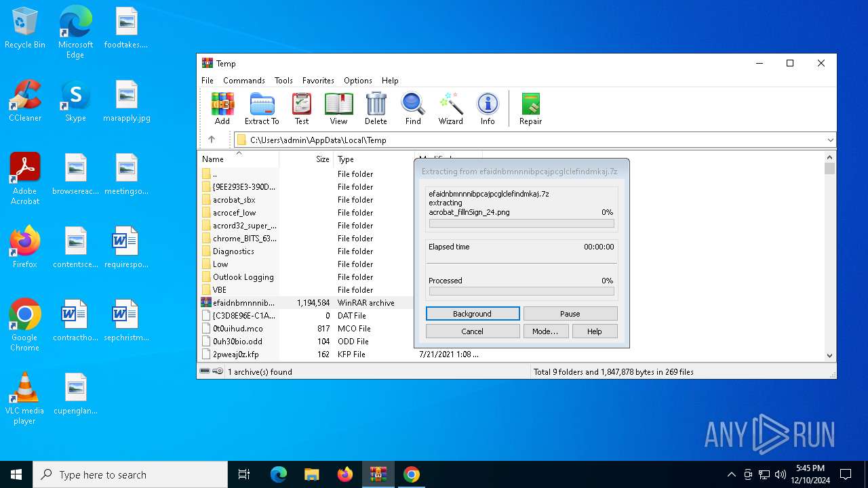
Task: Select Microsoft Edge desktop shortcut
Action: tap(75, 33)
